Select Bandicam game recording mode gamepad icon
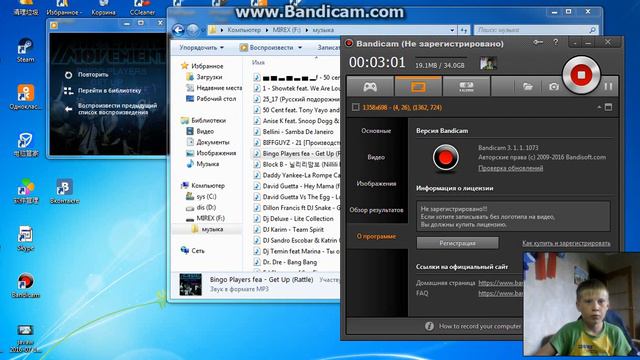This screenshot has height=360, width=640. (x=370, y=87)
